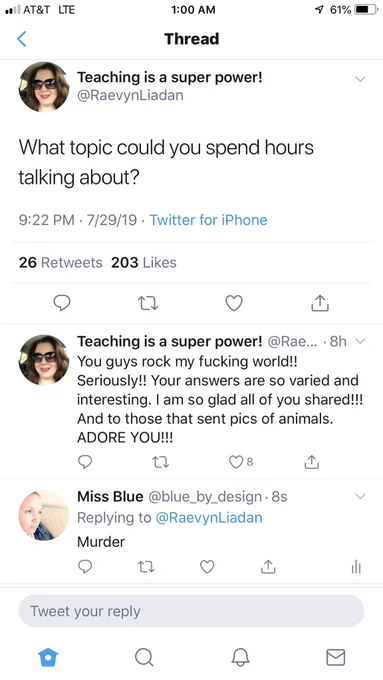Screen dimensions: 383x680
Task: Open the @RaevynLiadan mention link in reply
Action: pyautogui.click(x=209, y=517)
